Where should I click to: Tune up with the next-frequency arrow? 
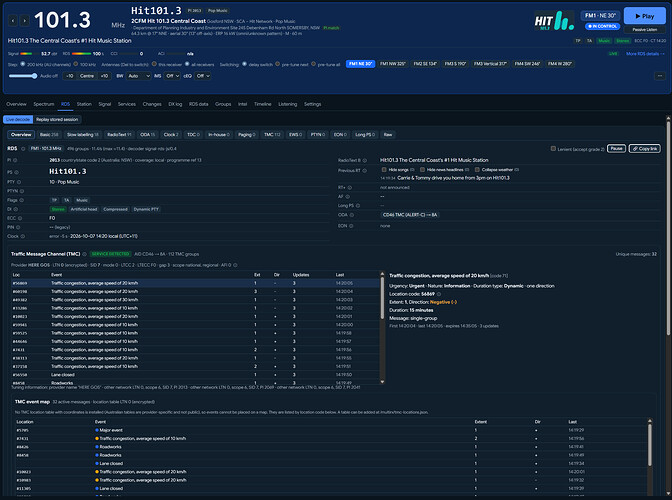pyautogui.click(x=25, y=20)
